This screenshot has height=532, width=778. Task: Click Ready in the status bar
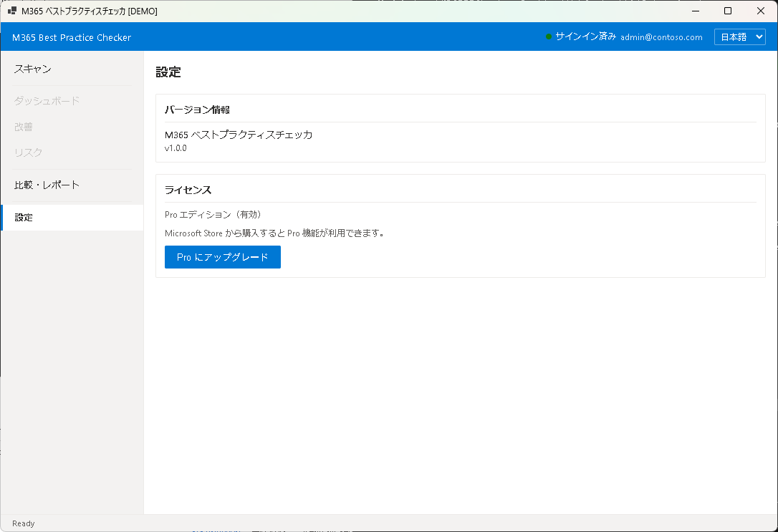[23, 523]
